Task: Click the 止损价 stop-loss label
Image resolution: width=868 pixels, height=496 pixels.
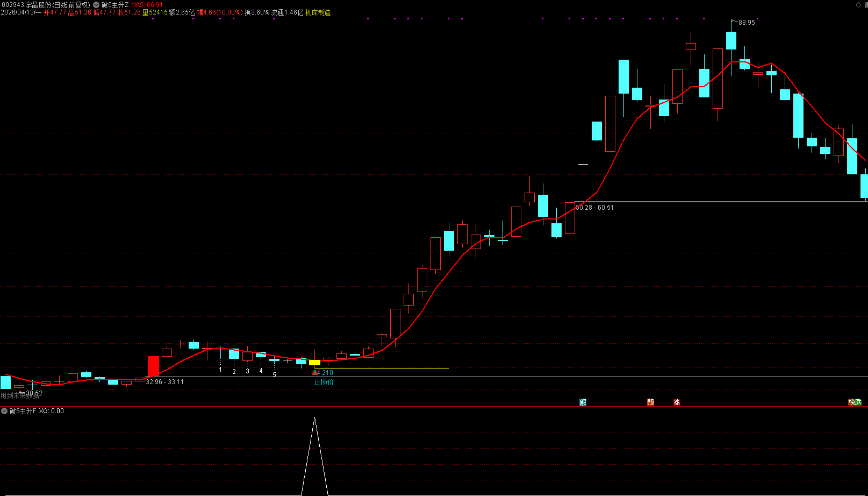Action: coord(324,382)
